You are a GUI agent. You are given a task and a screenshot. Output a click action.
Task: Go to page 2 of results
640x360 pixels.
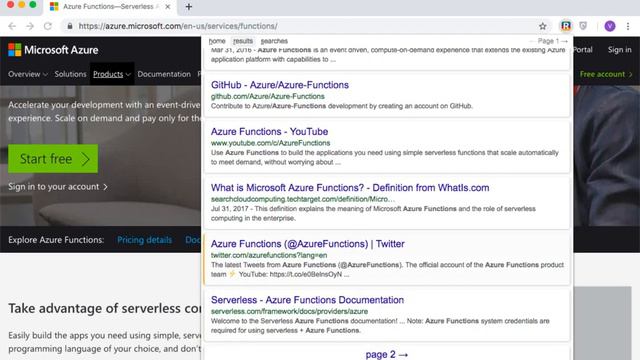tap(387, 354)
